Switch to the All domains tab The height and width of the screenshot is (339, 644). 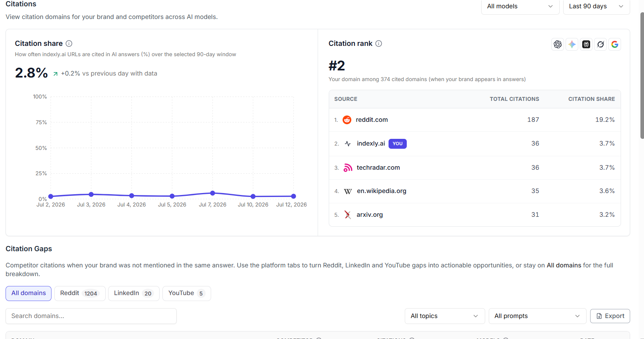coord(29,293)
